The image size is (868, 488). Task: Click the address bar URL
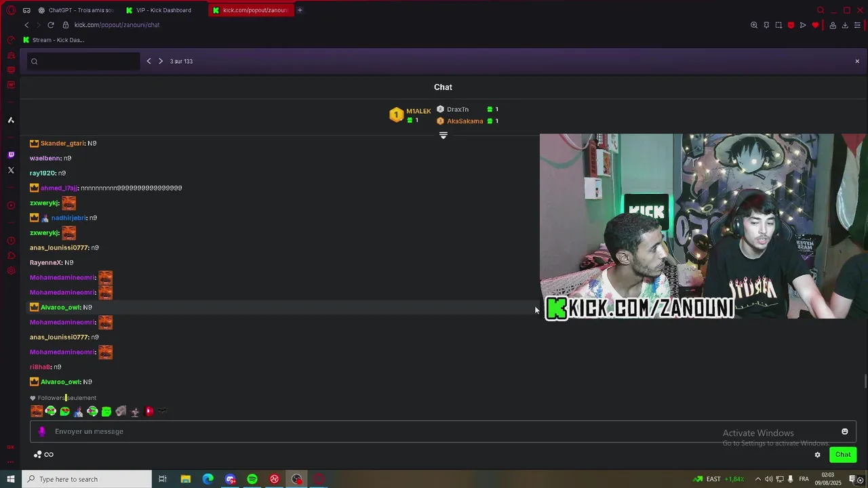(117, 25)
